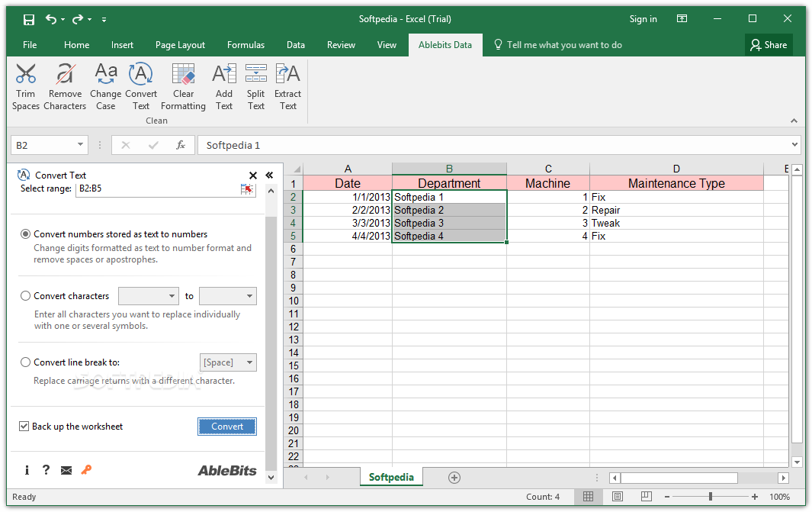Click the horizontal scrollbar right arrow
Viewport: 812px width, 512px height.
click(784, 478)
